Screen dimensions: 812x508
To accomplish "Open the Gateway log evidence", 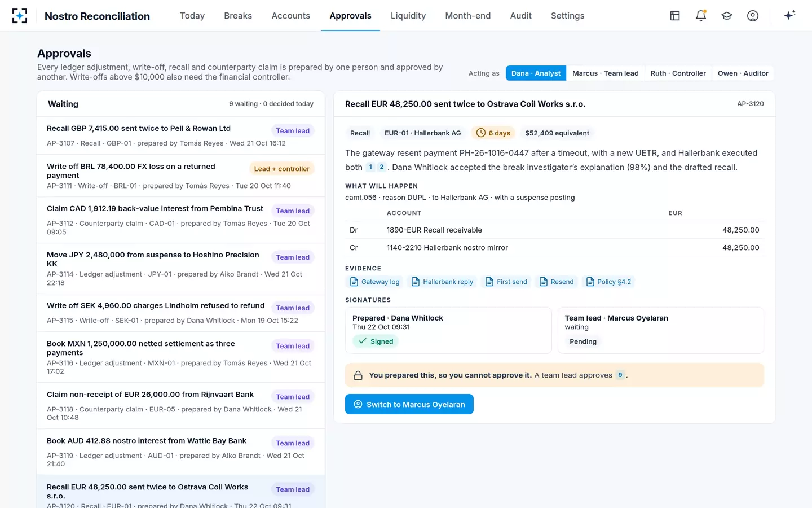I will pyautogui.click(x=374, y=282).
